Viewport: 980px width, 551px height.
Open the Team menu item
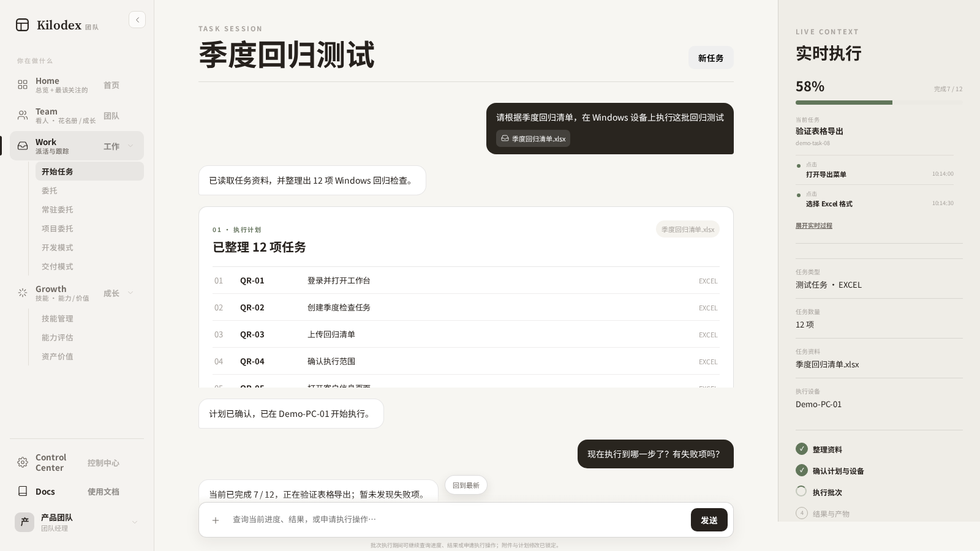77,116
